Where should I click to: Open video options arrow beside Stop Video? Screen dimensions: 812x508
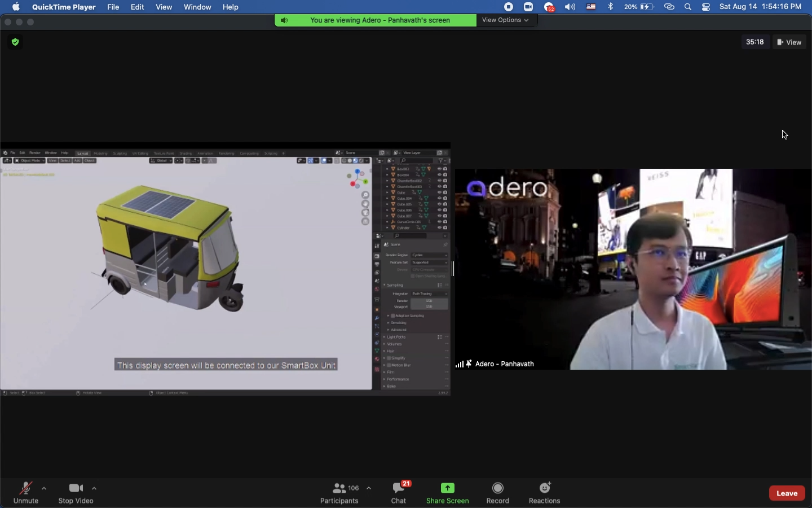point(95,489)
